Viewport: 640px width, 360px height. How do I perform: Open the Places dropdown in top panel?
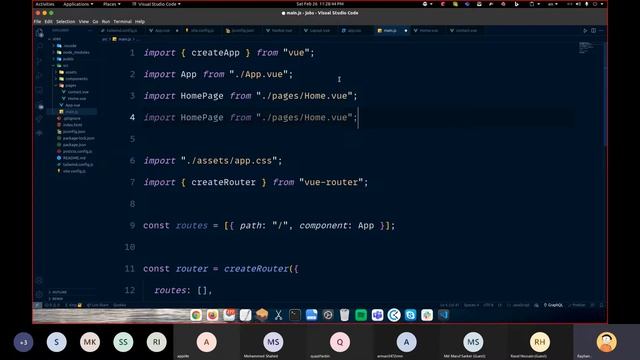pyautogui.click(x=111, y=4)
